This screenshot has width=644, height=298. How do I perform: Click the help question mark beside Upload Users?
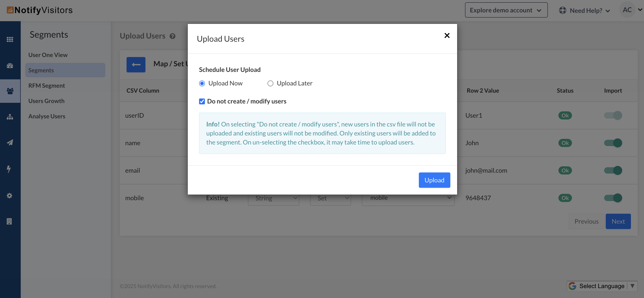(172, 36)
